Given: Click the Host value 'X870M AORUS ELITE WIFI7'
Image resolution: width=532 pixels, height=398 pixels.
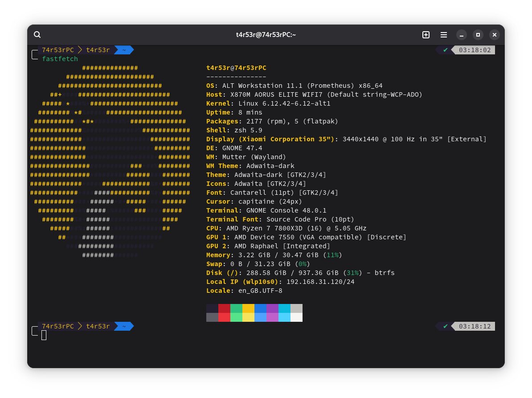Looking at the screenshot, I should tap(276, 94).
